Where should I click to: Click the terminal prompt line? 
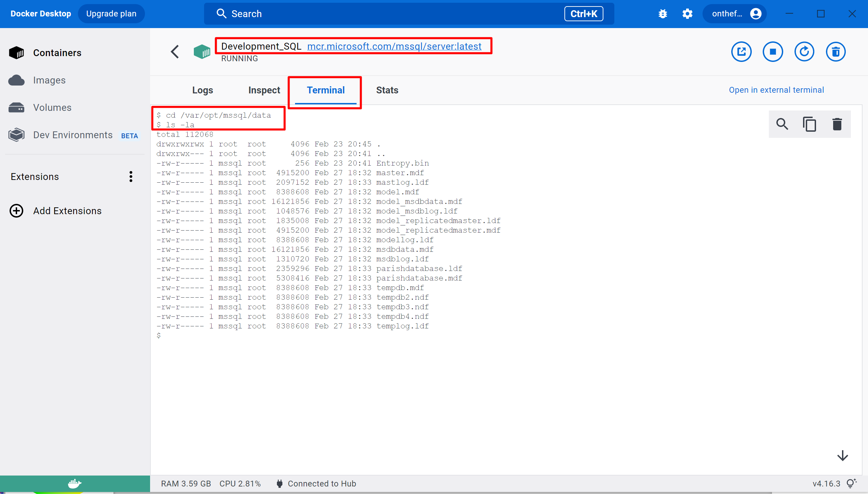[x=159, y=336]
